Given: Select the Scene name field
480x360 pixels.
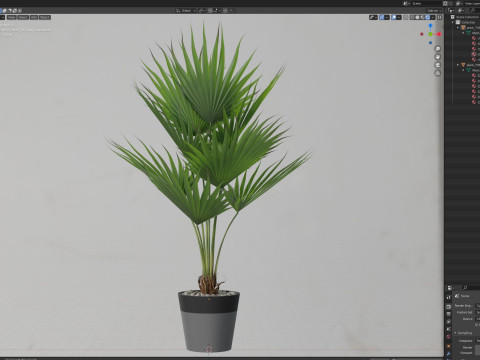Looking at the screenshot, I should [x=427, y=3].
